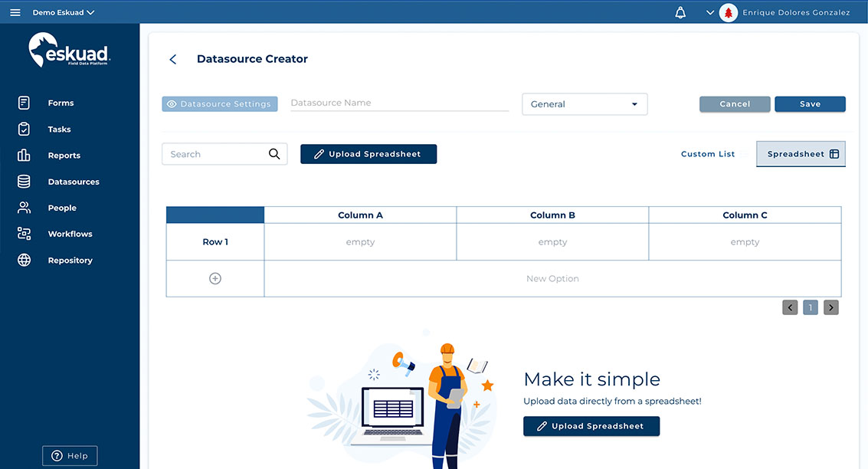Click the user avatar icon
This screenshot has width=868, height=469.
pos(728,12)
